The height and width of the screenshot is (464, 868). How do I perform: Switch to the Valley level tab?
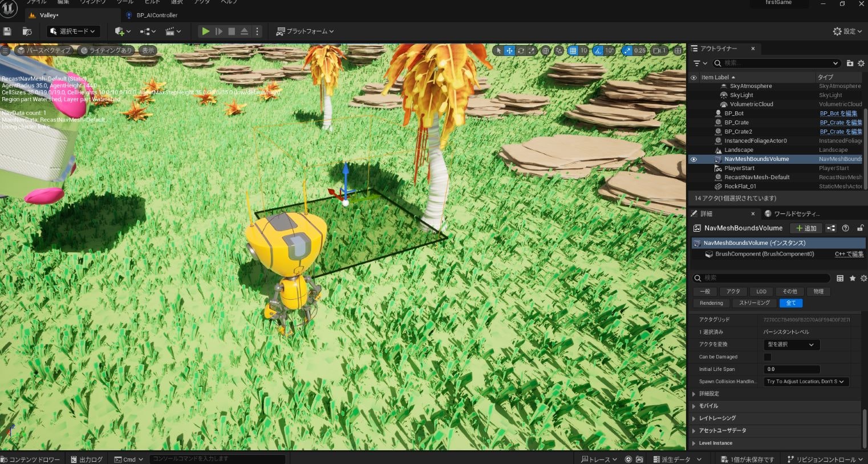[48, 15]
